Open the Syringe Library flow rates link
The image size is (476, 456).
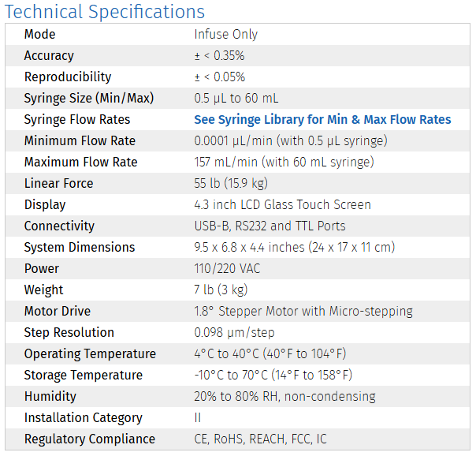[x=322, y=120]
